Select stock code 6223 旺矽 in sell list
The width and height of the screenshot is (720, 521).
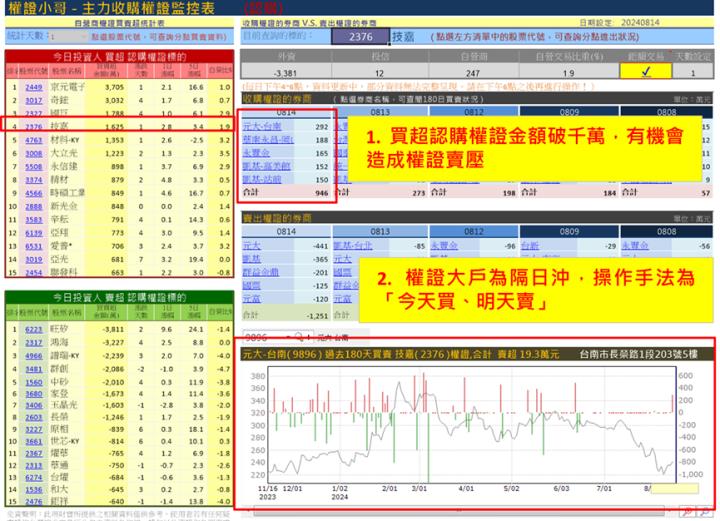click(x=33, y=329)
